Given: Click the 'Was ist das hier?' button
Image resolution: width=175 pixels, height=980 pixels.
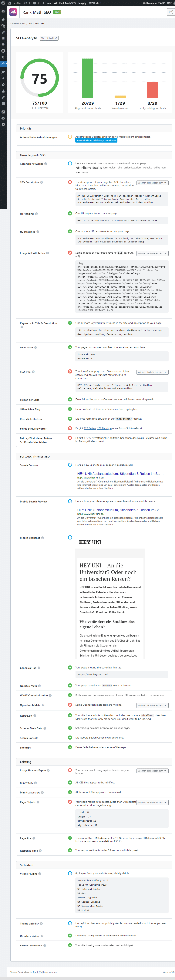Looking at the screenshot, I should click(x=49, y=38).
